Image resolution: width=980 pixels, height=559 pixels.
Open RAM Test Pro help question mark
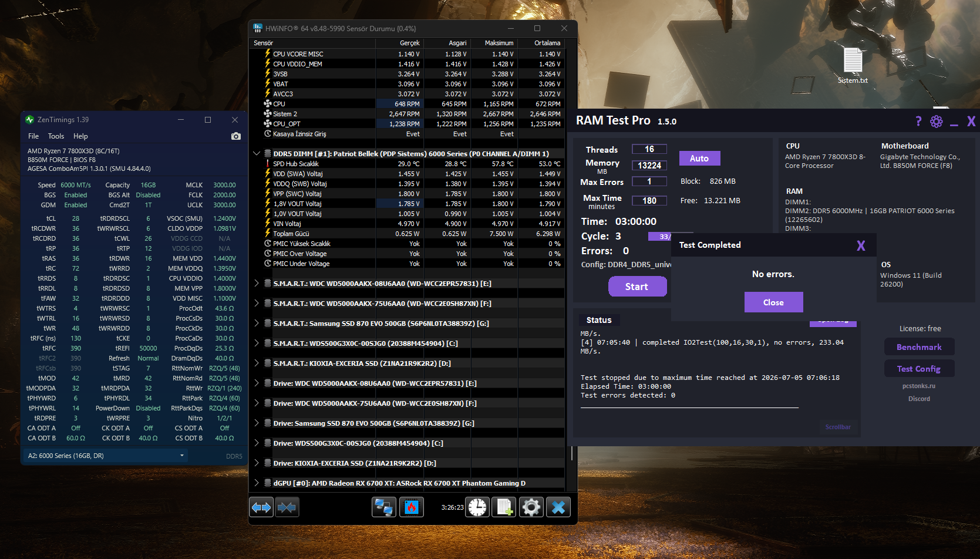click(918, 122)
